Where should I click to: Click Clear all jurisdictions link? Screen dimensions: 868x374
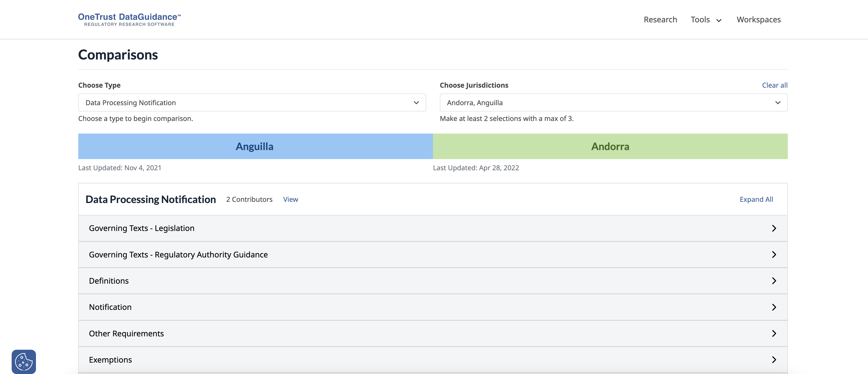coord(775,85)
